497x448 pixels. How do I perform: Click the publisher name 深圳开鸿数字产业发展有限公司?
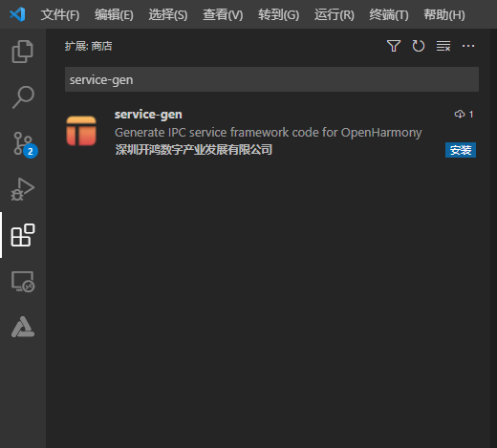pyautogui.click(x=194, y=150)
